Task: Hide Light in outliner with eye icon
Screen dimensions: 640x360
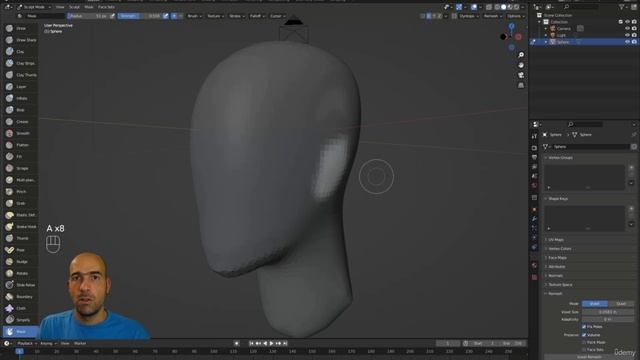Action: [x=627, y=35]
